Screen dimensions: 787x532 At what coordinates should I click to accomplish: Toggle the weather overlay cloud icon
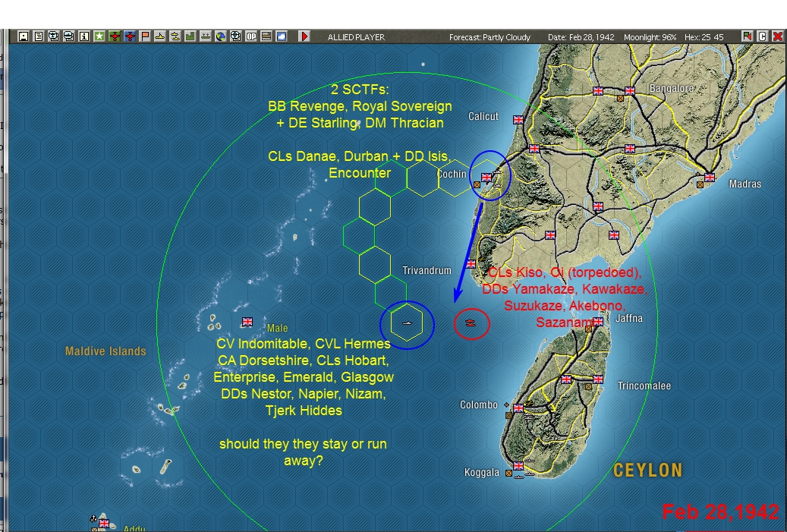pos(281,36)
